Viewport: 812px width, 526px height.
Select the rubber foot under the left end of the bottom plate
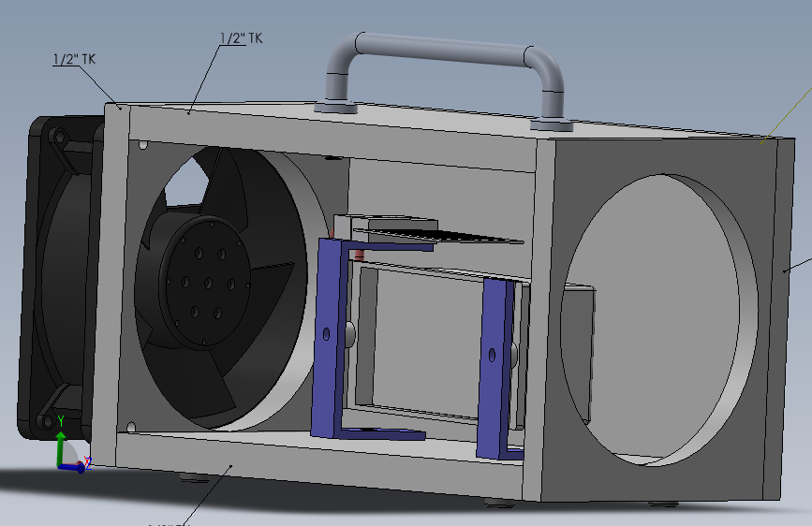click(x=195, y=478)
